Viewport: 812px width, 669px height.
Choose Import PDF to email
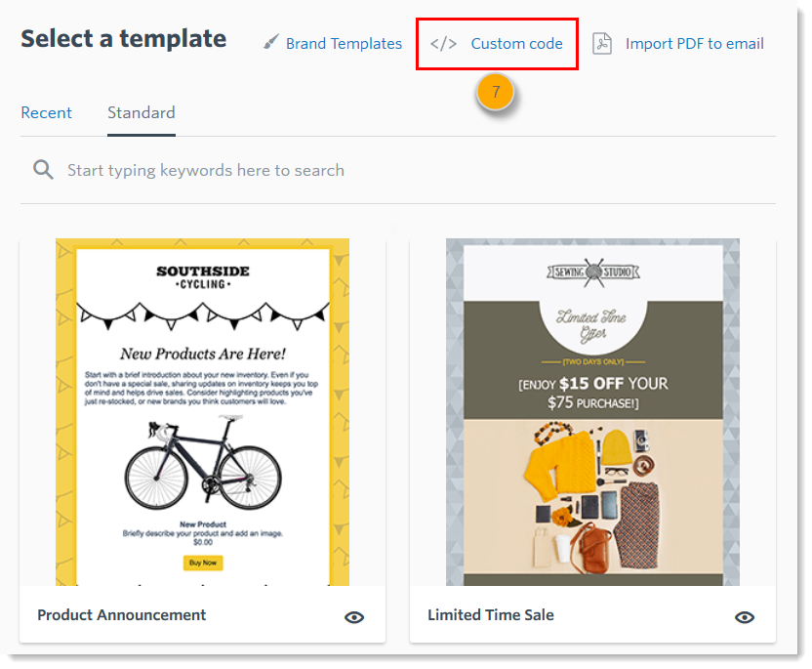click(694, 43)
